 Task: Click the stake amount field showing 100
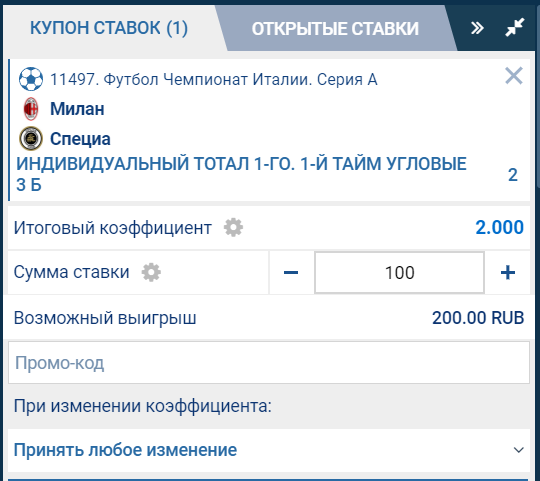(x=399, y=272)
